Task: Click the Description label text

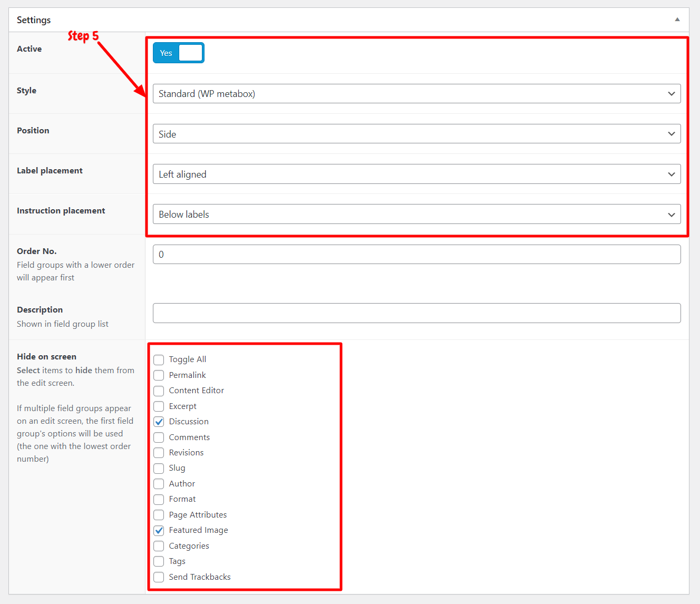Action: click(x=40, y=310)
